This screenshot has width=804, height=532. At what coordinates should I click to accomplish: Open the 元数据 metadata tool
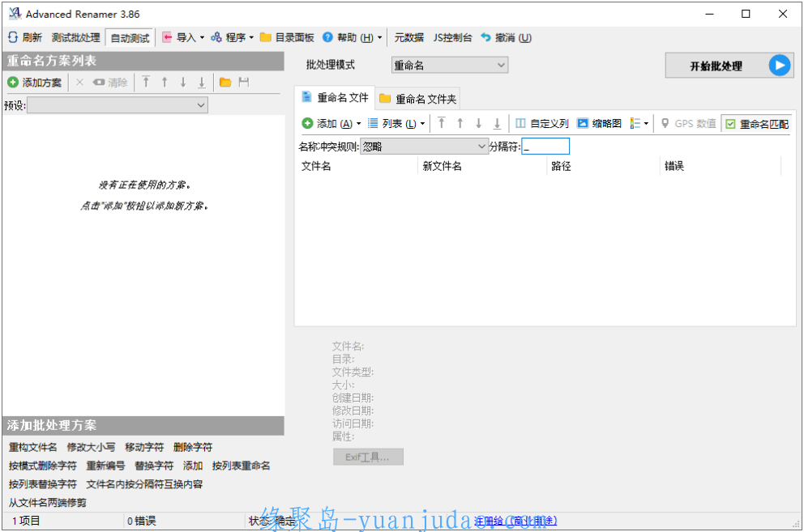coord(408,37)
